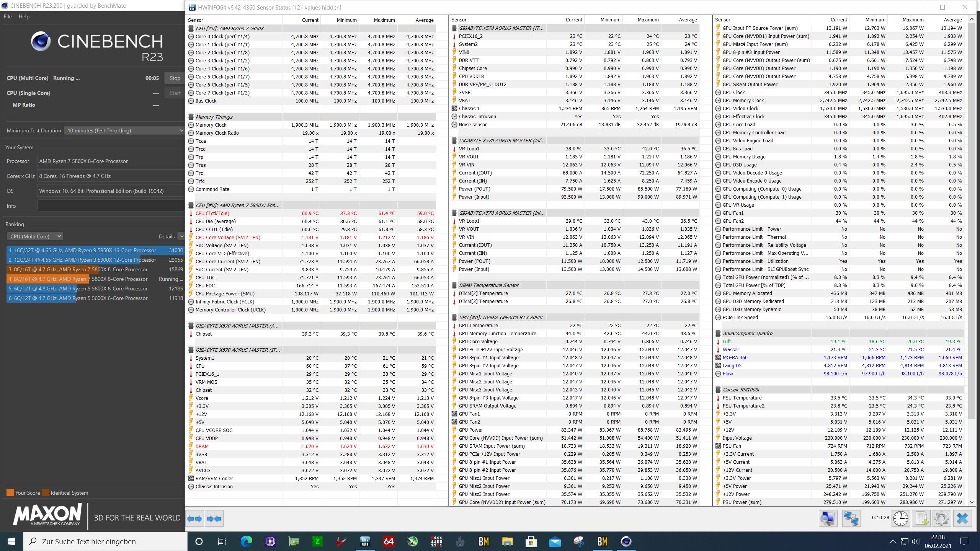
Task: Click the fan icon beside RAM/VRM Cooler
Action: point(191,478)
